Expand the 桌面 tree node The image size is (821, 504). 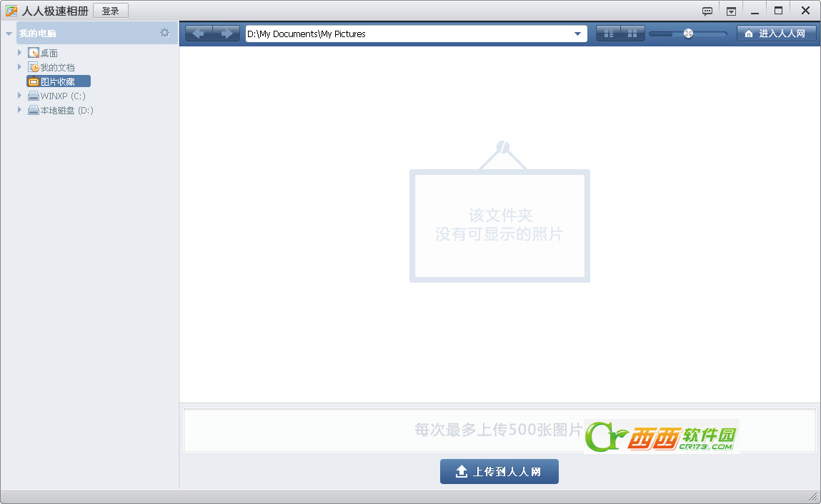click(x=19, y=52)
